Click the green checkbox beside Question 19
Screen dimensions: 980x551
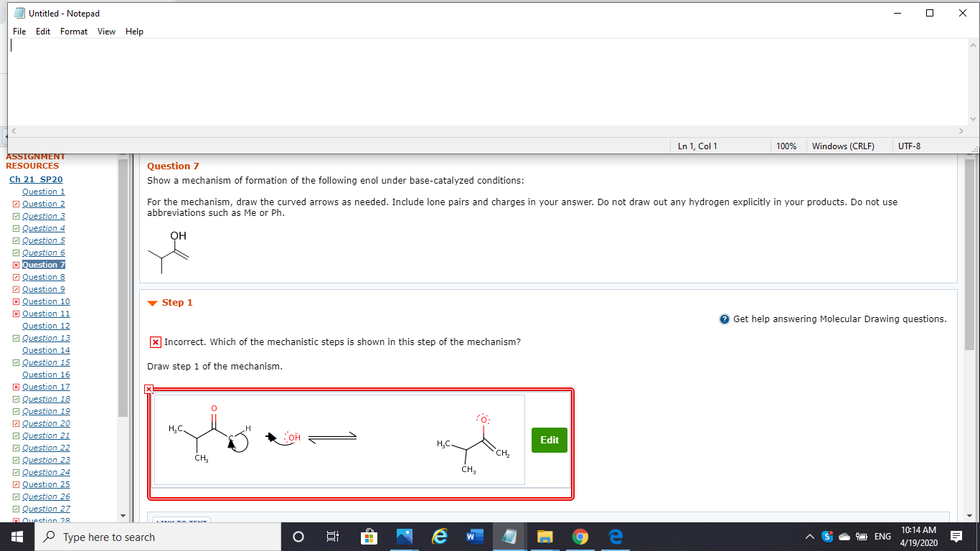[x=16, y=410]
